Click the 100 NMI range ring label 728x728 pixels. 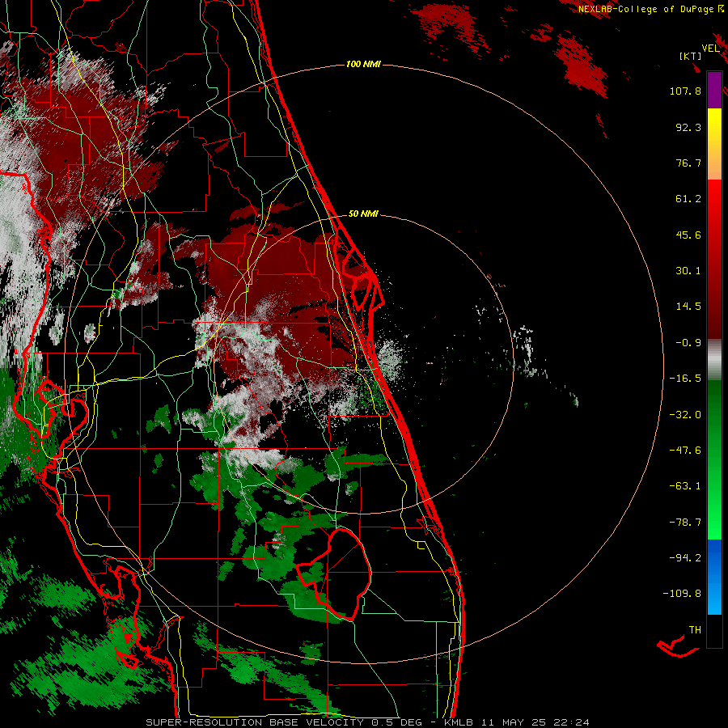point(363,64)
